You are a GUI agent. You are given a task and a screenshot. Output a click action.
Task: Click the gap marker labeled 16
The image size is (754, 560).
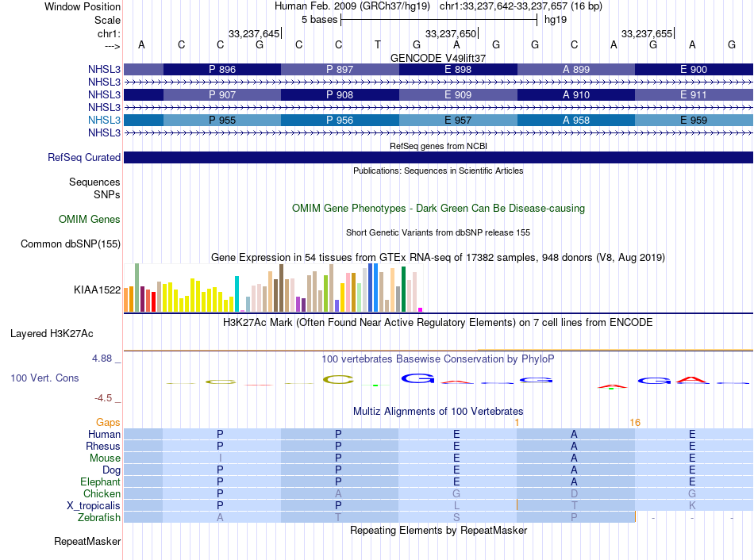635,423
